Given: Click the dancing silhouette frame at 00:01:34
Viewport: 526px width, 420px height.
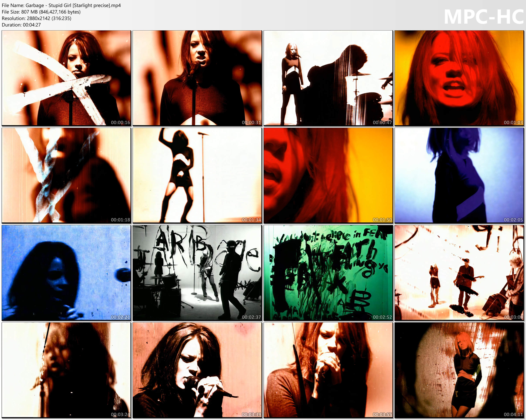Looking at the screenshot, I should 197,175.
